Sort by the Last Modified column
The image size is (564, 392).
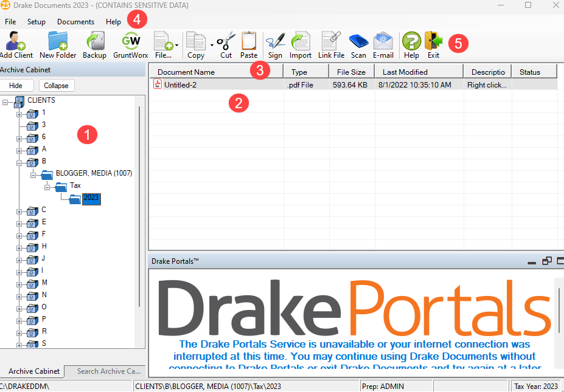point(419,72)
